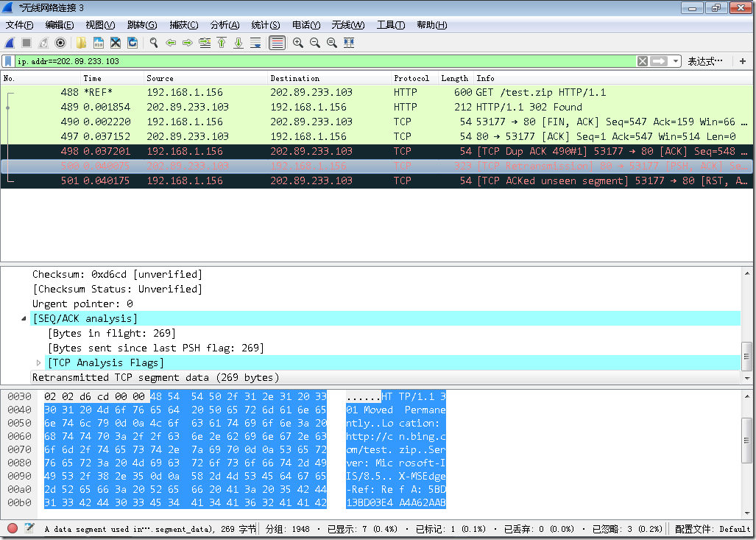Clear the display filter
756x540 pixels.
pos(642,61)
